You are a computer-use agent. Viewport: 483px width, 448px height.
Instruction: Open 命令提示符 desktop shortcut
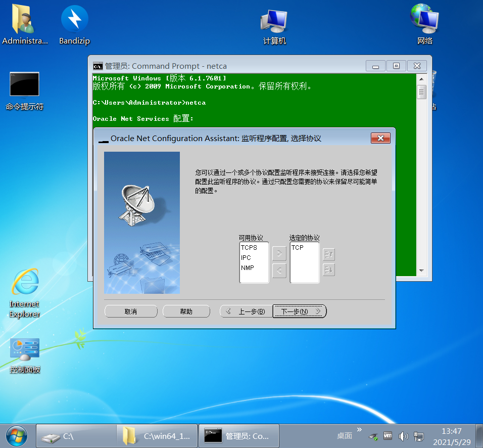24,84
